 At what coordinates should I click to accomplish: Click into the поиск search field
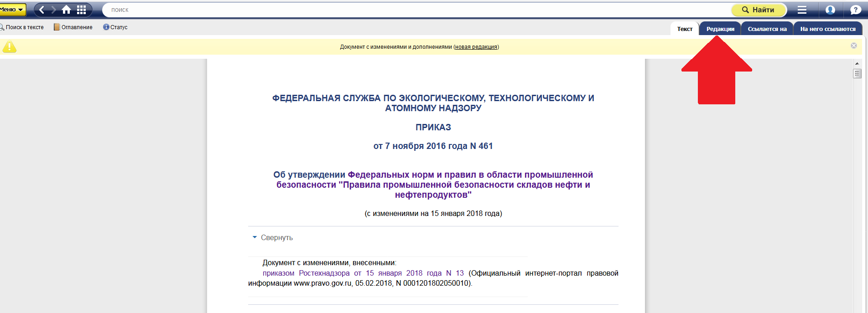tap(411, 10)
